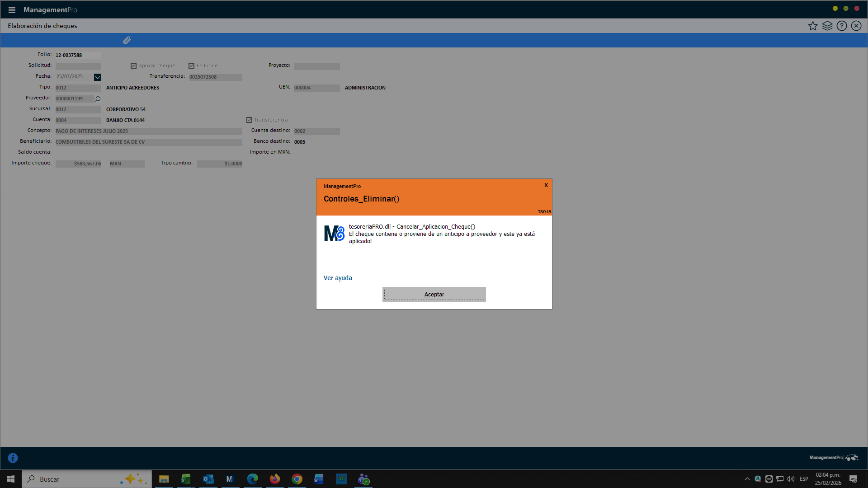Show hidden system tray icons
Screen dimensions: 868x488
tap(747, 479)
